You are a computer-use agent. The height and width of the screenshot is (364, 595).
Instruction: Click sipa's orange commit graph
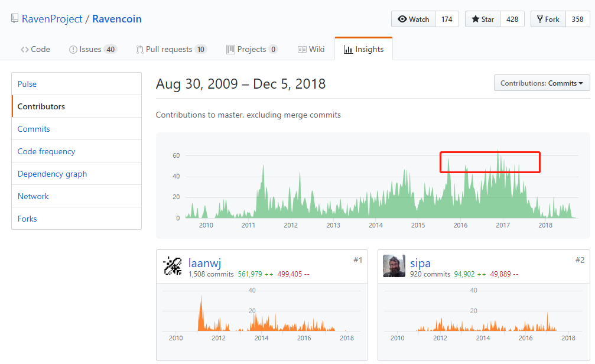click(483, 314)
